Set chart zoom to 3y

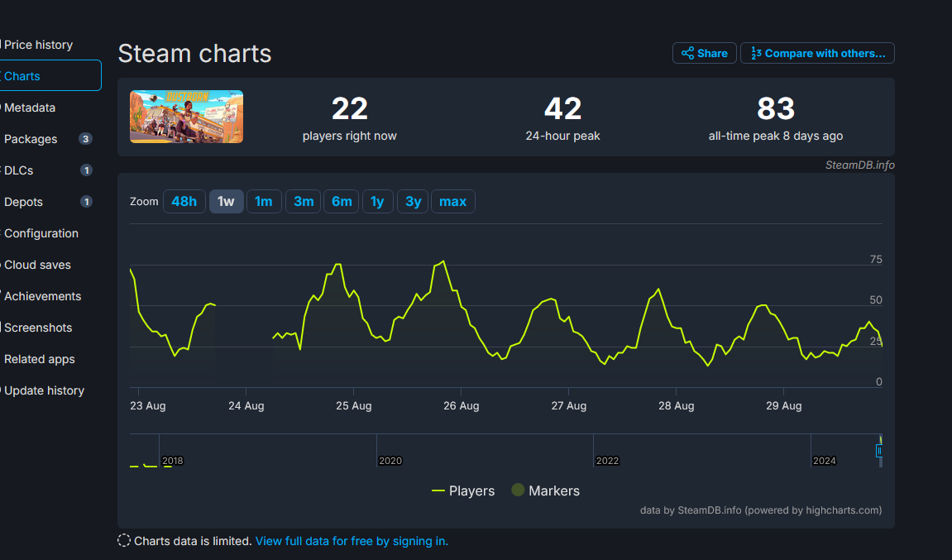[413, 202]
